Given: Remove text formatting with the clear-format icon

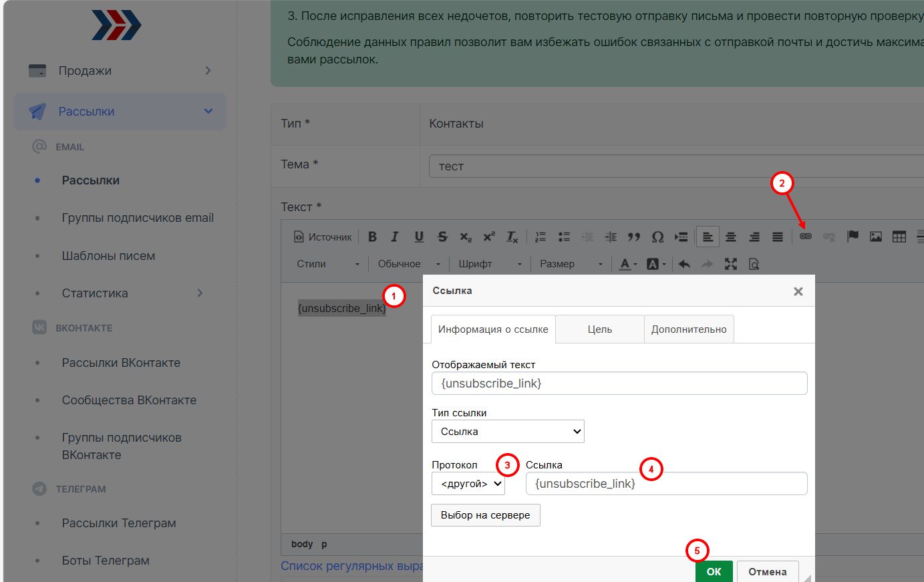Looking at the screenshot, I should [512, 237].
